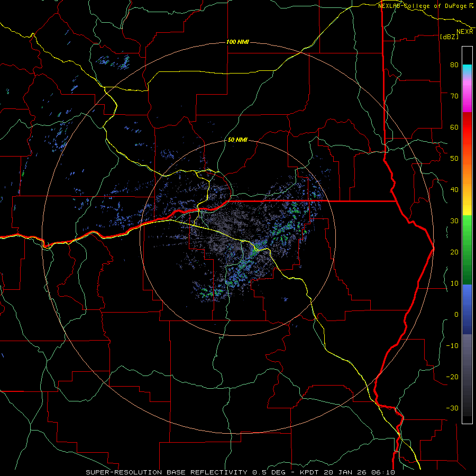The image size is (476, 476).
Task: Click the 50 NMI range ring label
Action: click(x=237, y=140)
